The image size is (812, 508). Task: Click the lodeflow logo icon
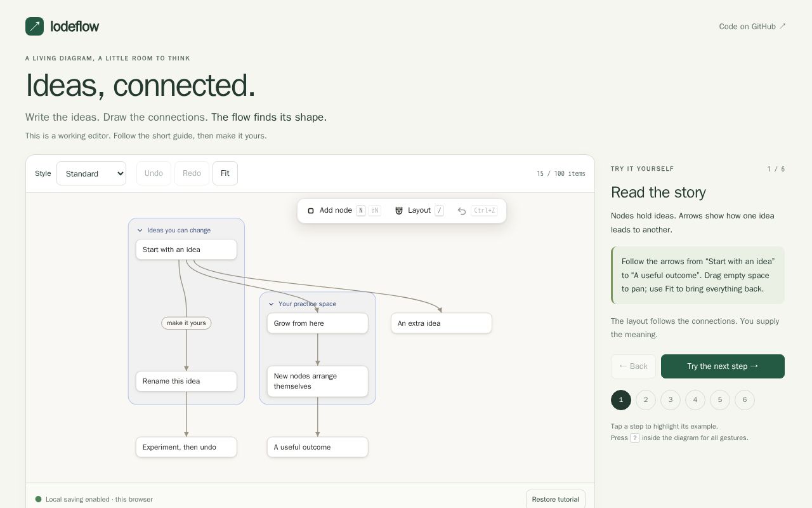click(34, 27)
